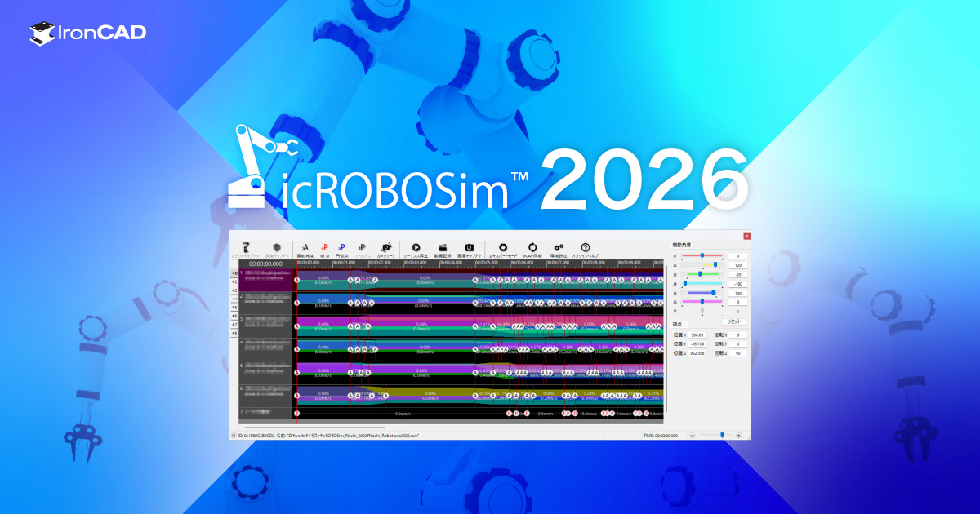This screenshot has height=514, width=980.
Task: Select track 2 header in timeline
Action: coord(265,303)
